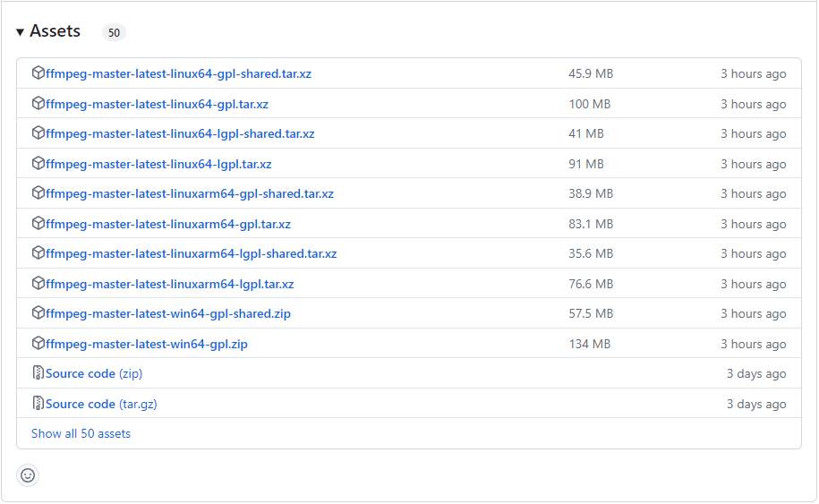Viewport: 819px width, 504px height.
Task: Collapse the Assets section triangle
Action: 21,32
